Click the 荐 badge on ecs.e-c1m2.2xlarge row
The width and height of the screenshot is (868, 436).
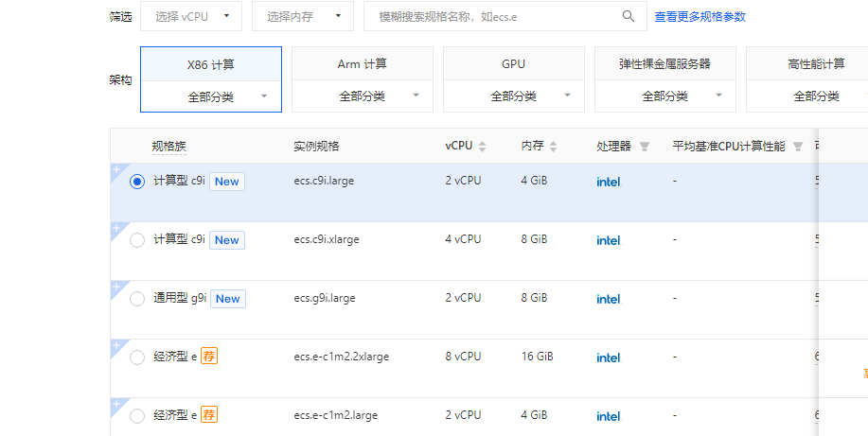coord(209,357)
